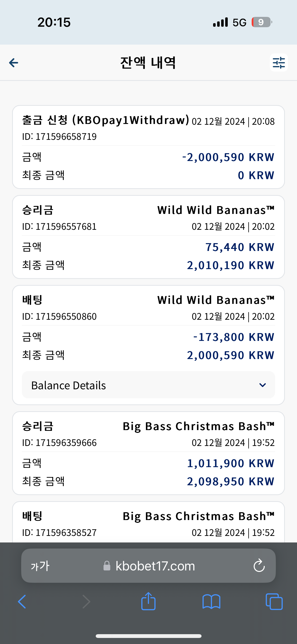This screenshot has width=297, height=644.
Task: Tap the Safari share icon
Action: 148,601
